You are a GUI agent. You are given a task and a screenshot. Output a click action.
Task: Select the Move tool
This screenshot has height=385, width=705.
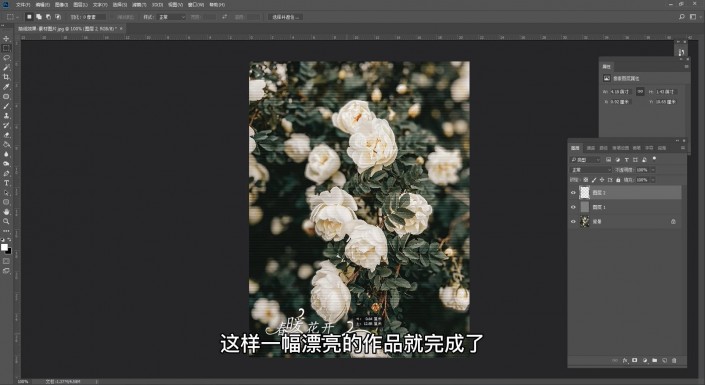pyautogui.click(x=6, y=39)
